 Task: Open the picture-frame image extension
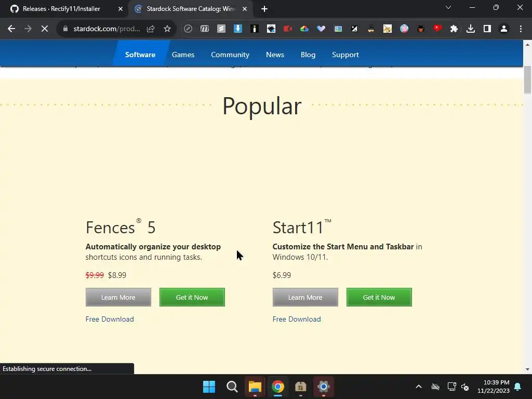(338, 29)
